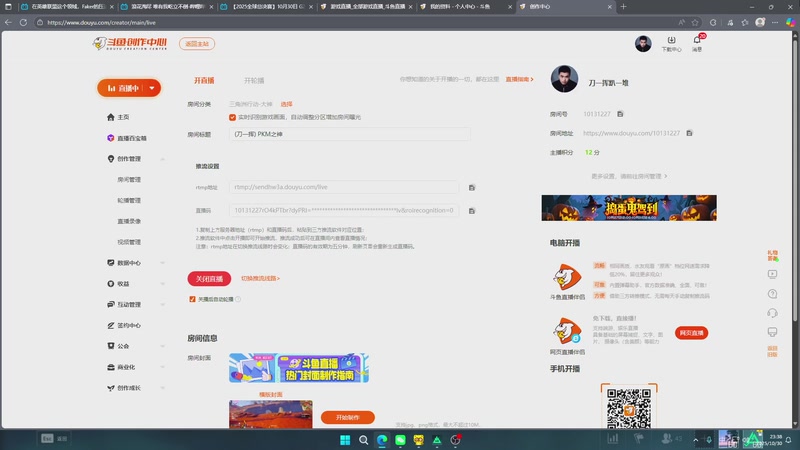Switch to the 开轮播 tab
800x450 pixels.
[254, 81]
